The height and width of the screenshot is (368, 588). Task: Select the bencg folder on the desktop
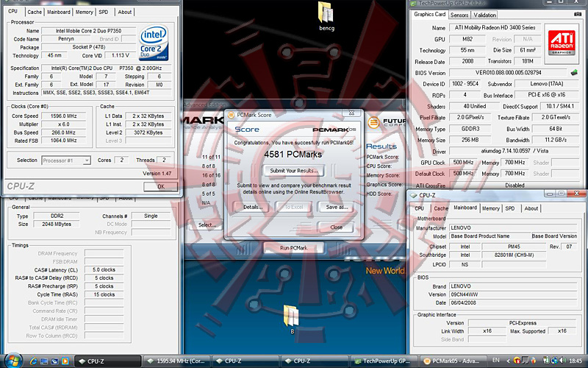[326, 16]
